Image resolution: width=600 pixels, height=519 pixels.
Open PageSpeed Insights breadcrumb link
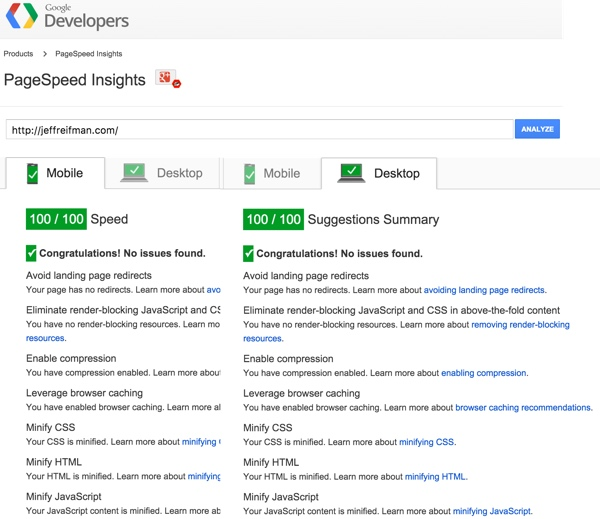(x=89, y=54)
